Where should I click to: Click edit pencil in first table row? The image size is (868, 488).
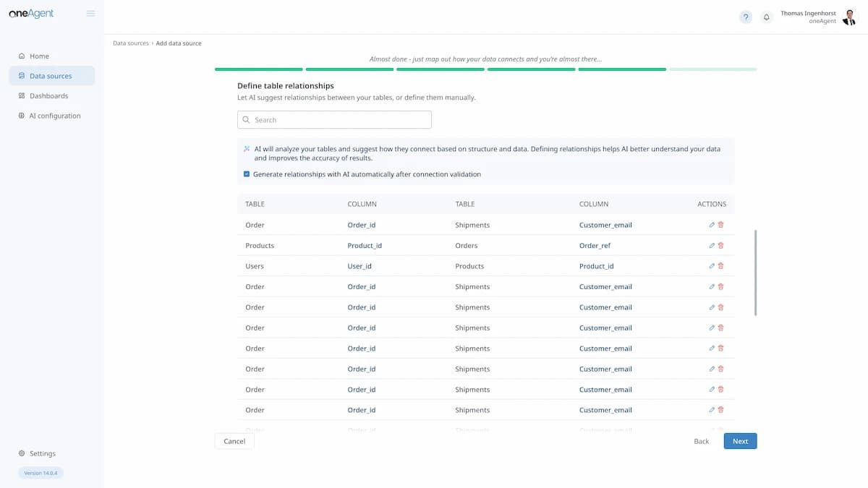(x=712, y=225)
